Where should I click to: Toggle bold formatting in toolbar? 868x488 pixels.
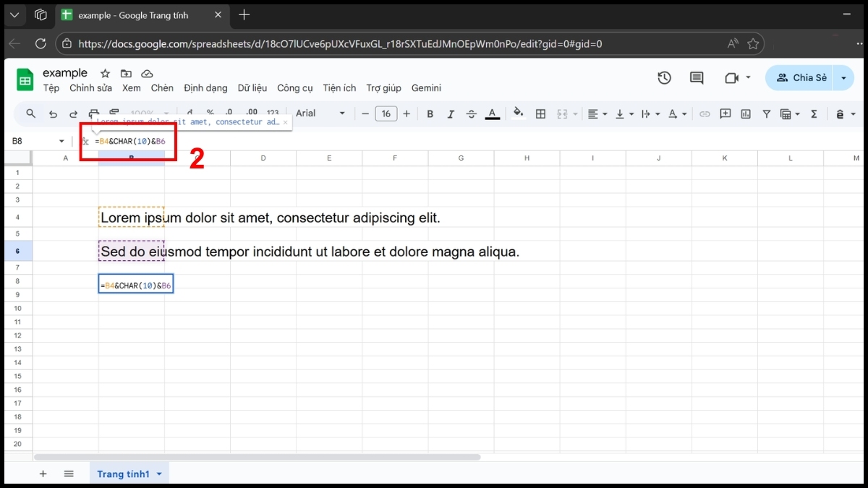[x=430, y=114]
